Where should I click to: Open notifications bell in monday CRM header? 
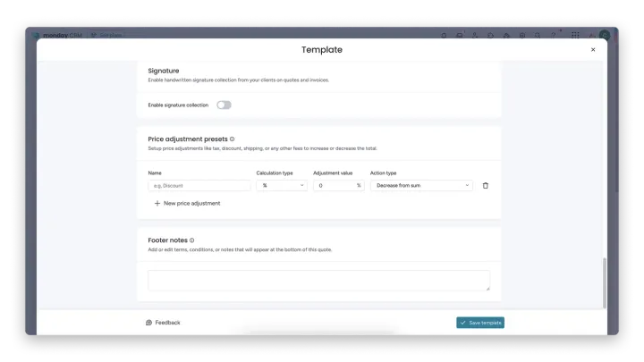point(444,35)
